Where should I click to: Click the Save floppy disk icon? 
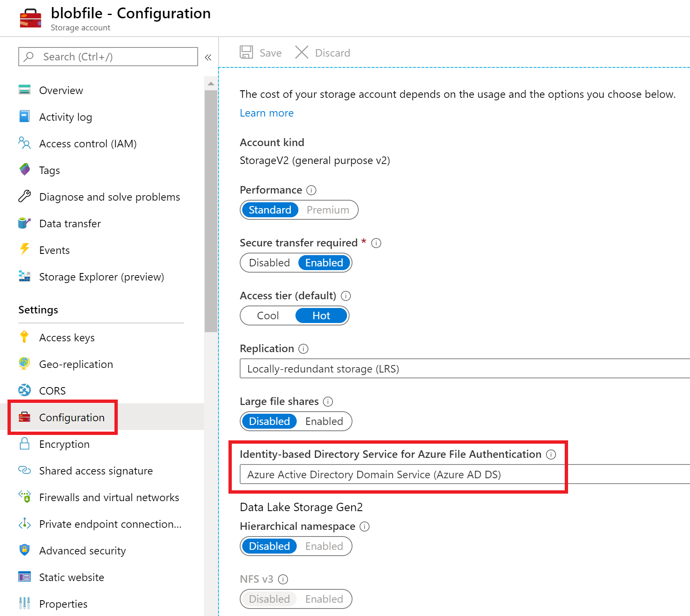point(246,52)
